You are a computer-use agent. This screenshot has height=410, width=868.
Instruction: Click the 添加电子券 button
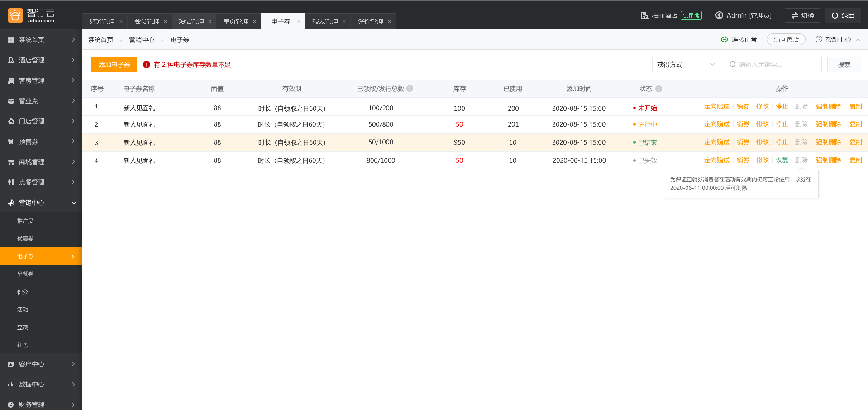click(114, 65)
